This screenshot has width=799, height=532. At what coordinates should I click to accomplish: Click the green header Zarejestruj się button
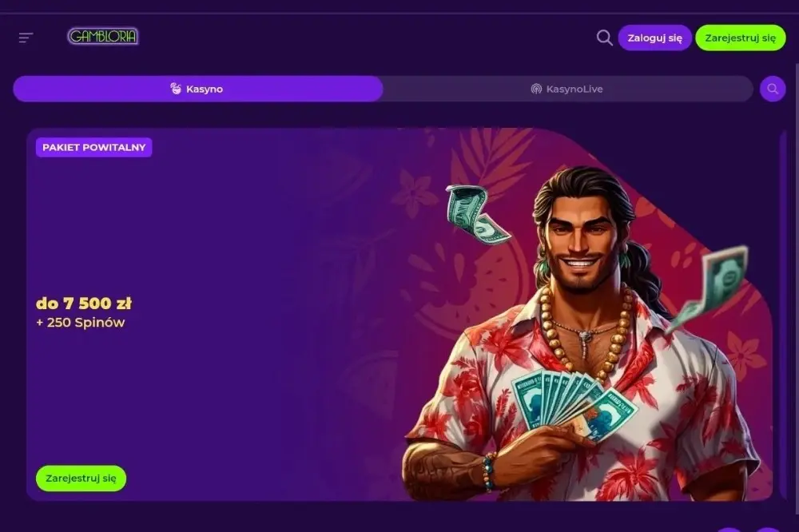(x=741, y=38)
